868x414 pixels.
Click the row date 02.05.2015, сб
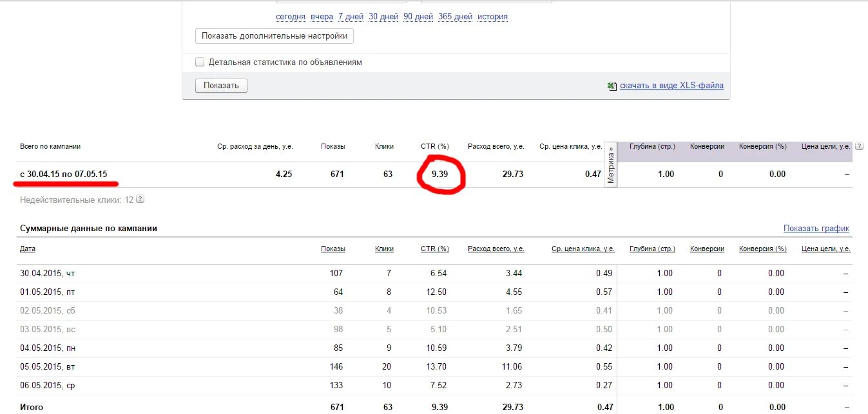48,310
